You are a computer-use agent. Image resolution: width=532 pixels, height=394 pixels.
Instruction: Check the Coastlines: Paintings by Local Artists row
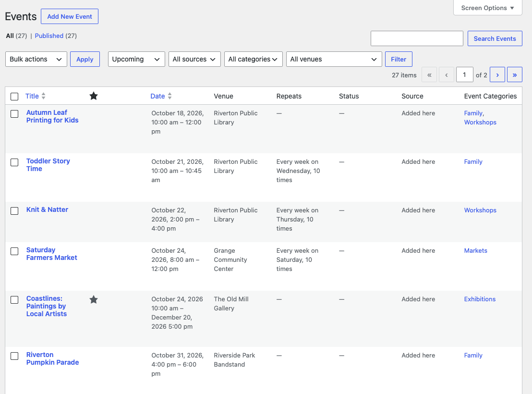click(x=14, y=300)
